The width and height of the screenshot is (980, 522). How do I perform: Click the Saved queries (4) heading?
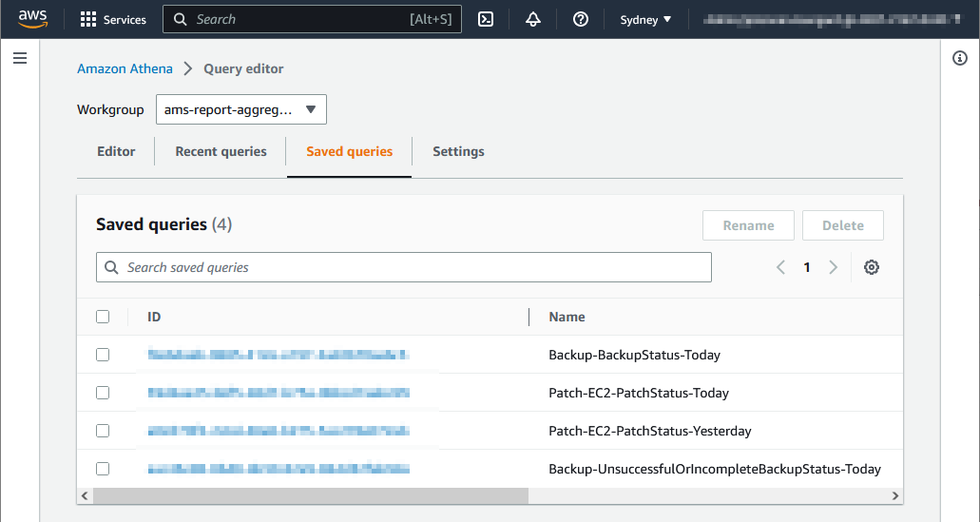pyautogui.click(x=163, y=224)
